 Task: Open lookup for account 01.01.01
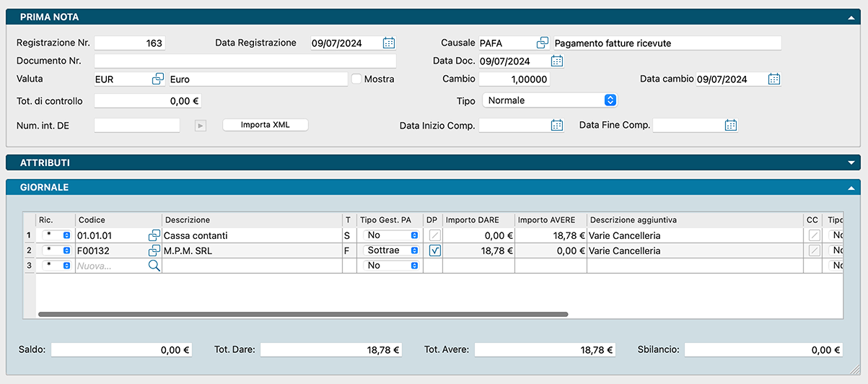click(154, 235)
